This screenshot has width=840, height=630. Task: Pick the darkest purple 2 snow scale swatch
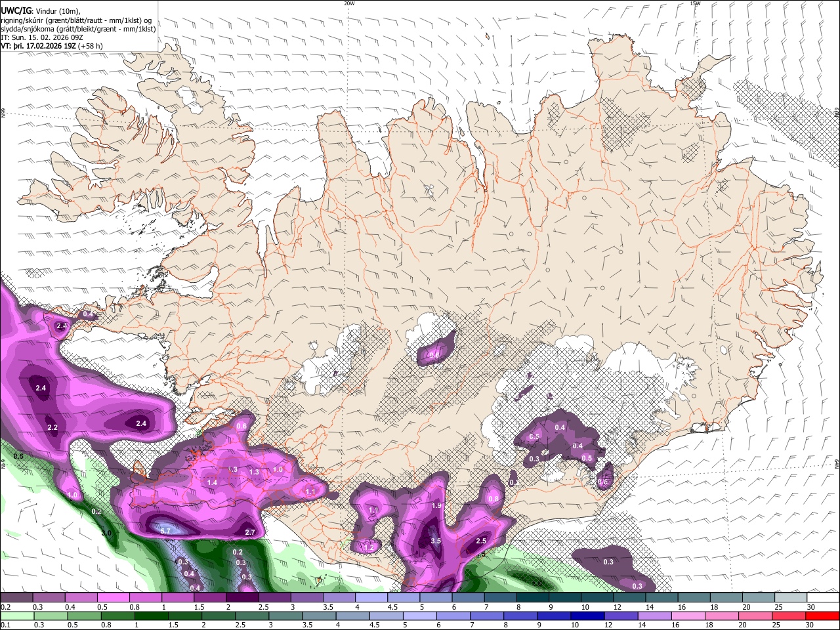point(241,598)
